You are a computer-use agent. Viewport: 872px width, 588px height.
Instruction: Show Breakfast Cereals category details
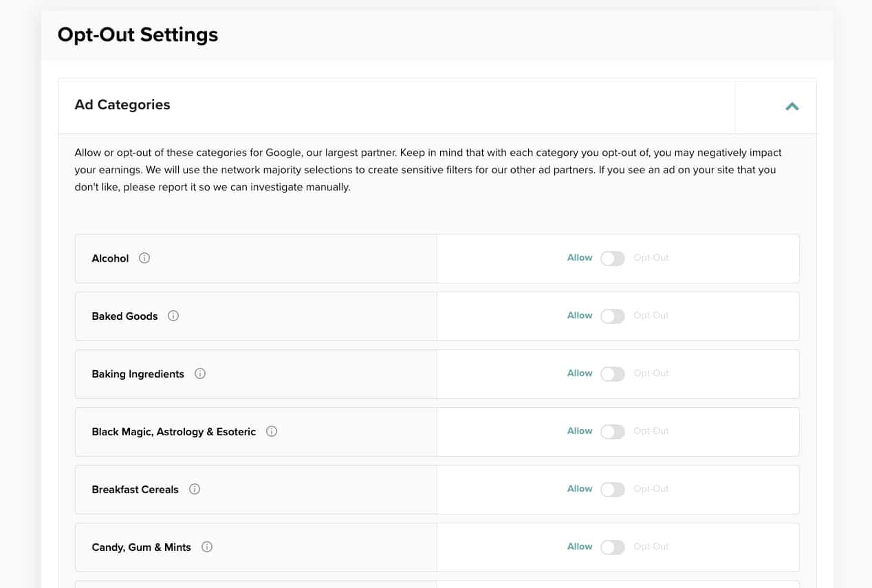(x=195, y=489)
